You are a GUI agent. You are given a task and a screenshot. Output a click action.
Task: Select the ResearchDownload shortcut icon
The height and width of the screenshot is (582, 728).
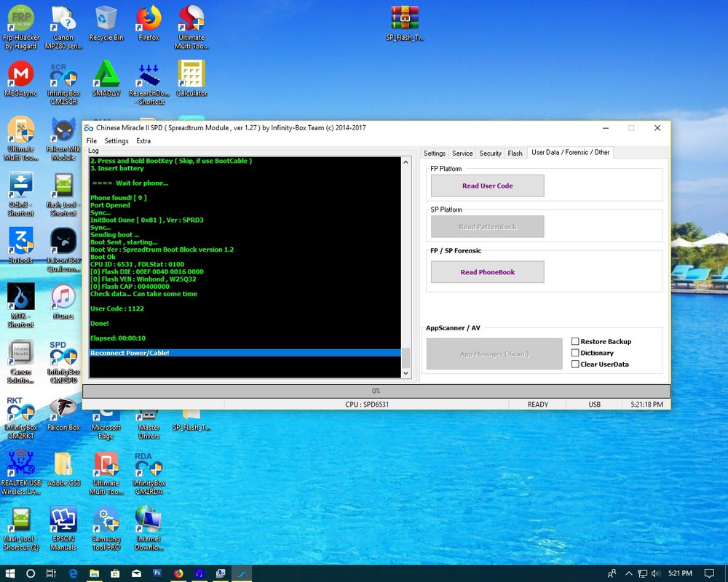click(149, 83)
